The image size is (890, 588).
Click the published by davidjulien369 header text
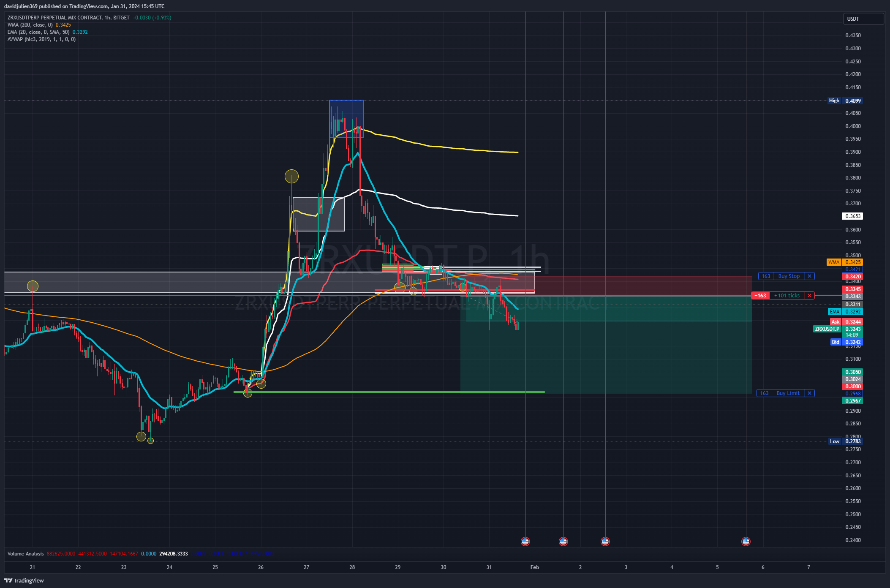click(84, 6)
